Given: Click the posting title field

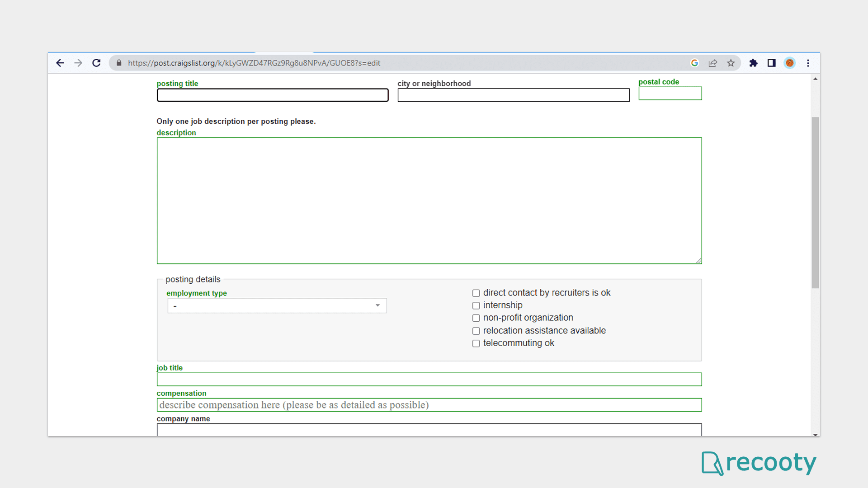Looking at the screenshot, I should 273,95.
